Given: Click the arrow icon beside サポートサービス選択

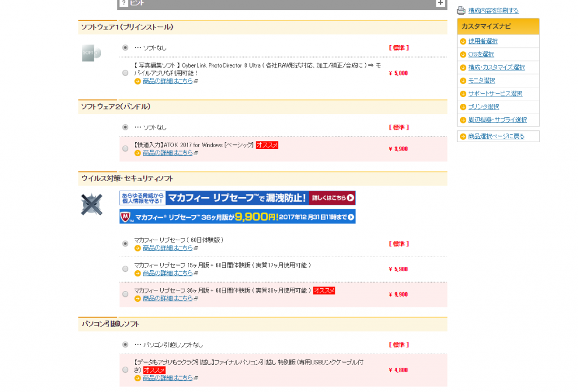Looking at the screenshot, I should point(463,94).
